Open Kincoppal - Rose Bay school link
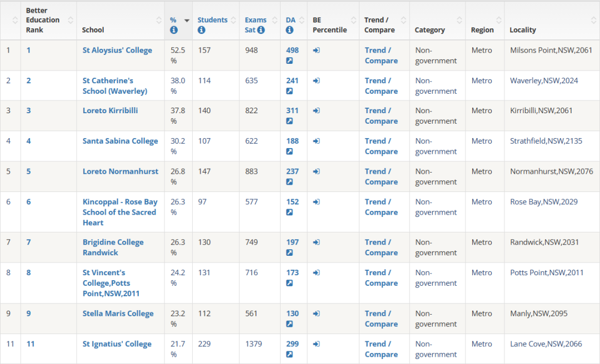This screenshot has width=600, height=364. 119,212
